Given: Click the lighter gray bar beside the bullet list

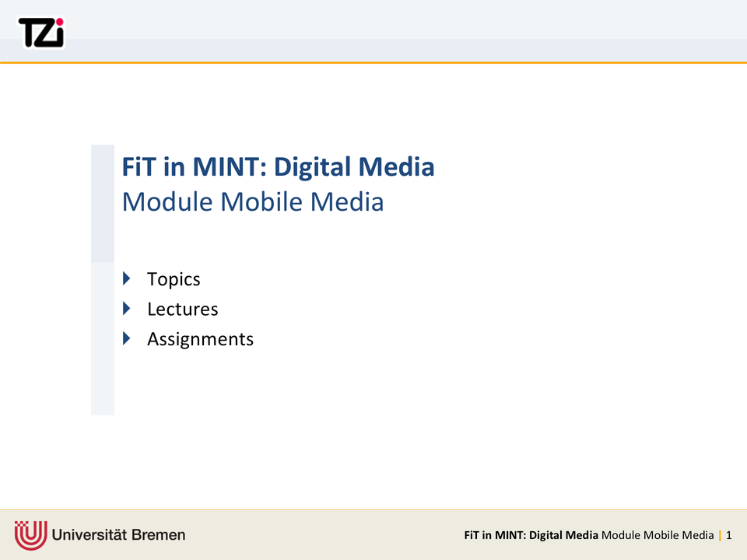Looking at the screenshot, I should click(103, 338).
